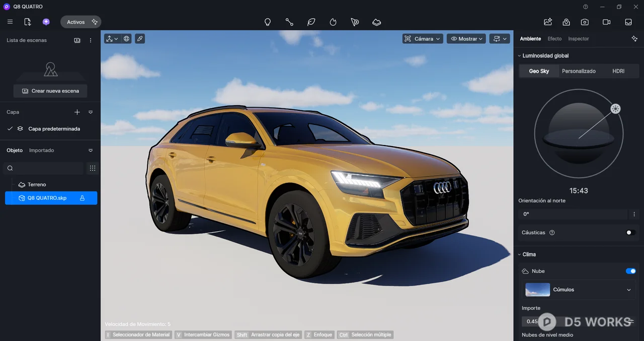
Task: Open the object list filter dropdown arrow
Action: [91, 150]
